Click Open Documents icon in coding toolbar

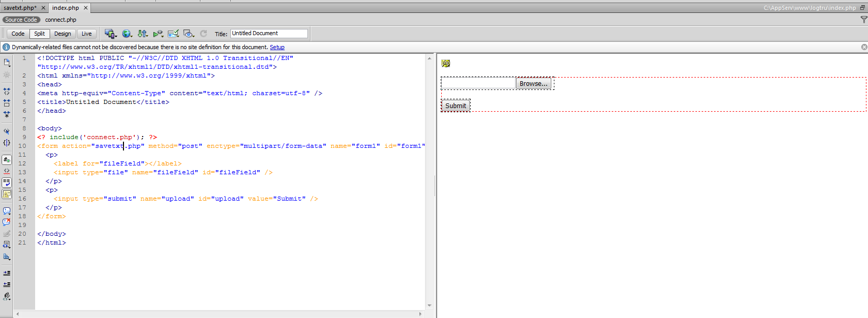[x=7, y=63]
